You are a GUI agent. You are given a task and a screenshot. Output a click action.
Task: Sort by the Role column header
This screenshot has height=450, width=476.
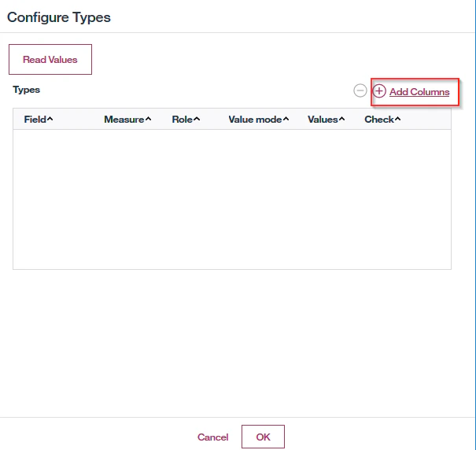[186, 120]
